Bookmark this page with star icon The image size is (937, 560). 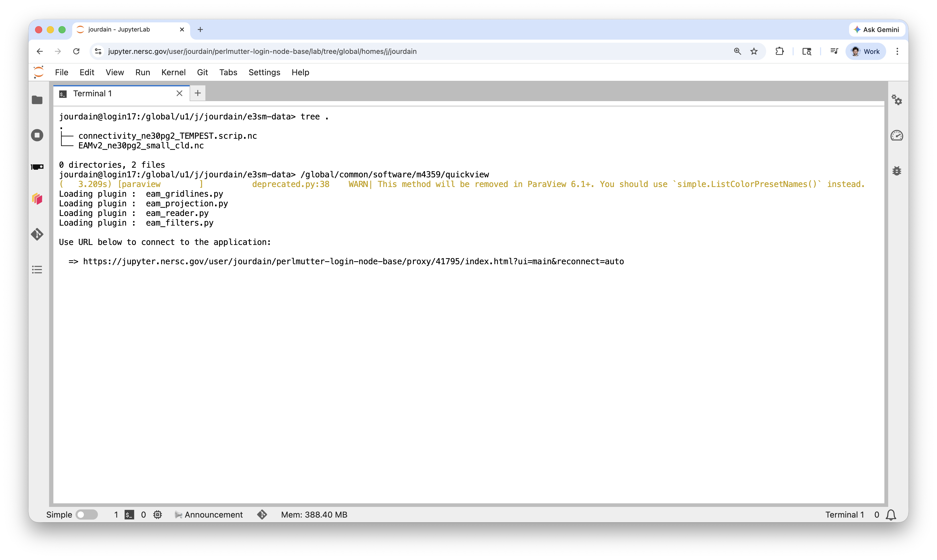(754, 51)
